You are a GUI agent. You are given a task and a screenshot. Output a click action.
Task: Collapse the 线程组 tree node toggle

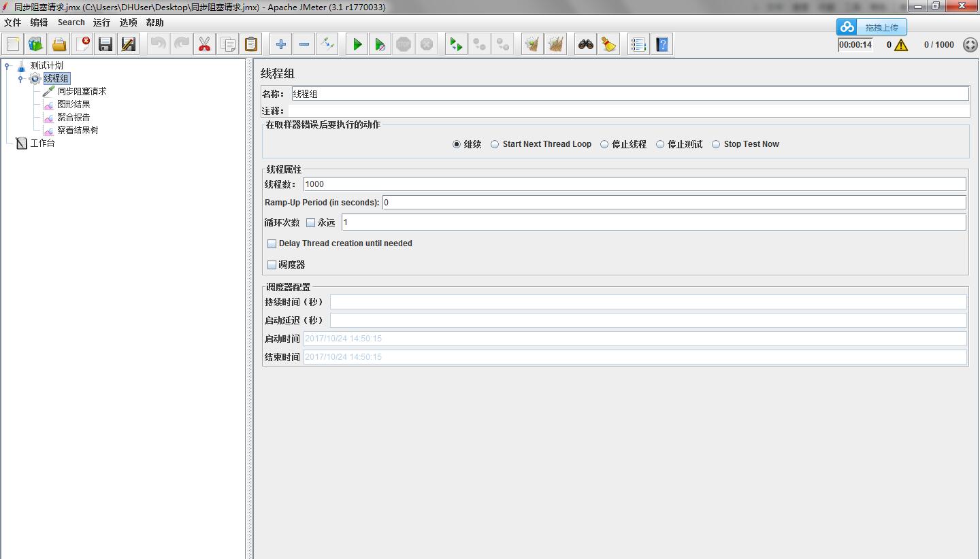tap(20, 79)
